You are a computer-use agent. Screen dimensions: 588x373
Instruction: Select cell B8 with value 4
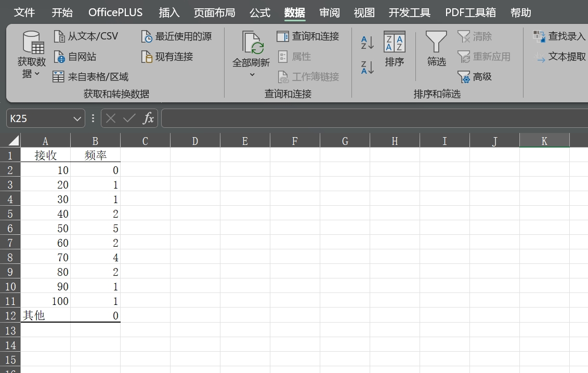click(95, 257)
